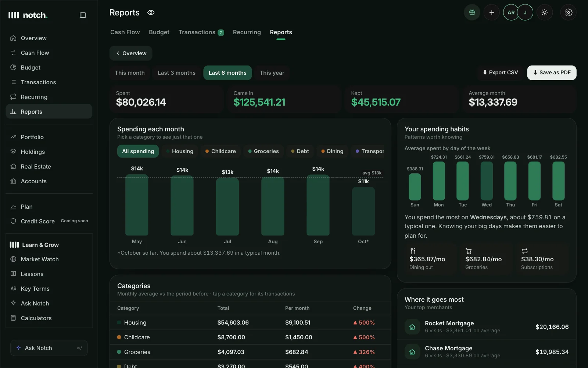This screenshot has width=588, height=368.
Task: Select the Last 3 months range
Action: [x=176, y=73]
